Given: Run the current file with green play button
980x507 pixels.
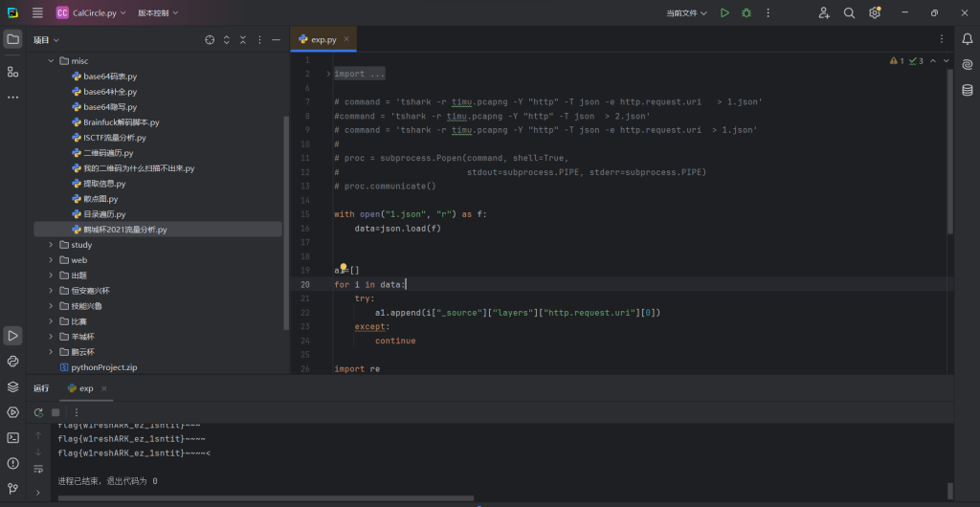Looking at the screenshot, I should pyautogui.click(x=724, y=13).
